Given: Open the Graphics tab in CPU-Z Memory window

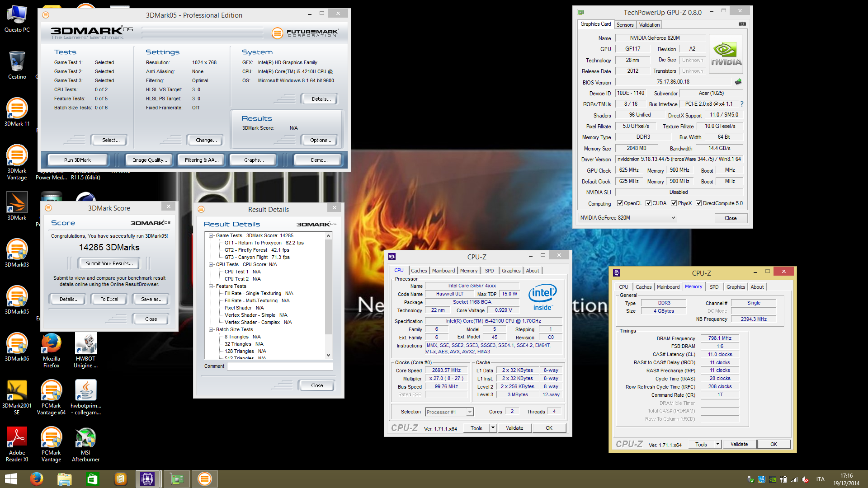Looking at the screenshot, I should pyautogui.click(x=736, y=287).
